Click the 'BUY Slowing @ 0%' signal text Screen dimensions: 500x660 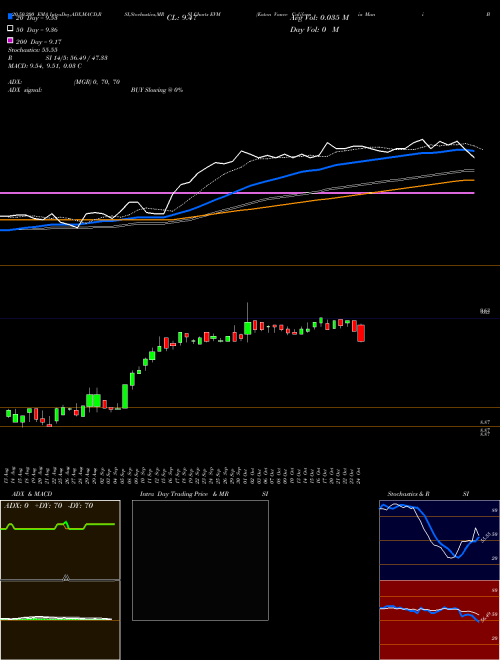(157, 90)
